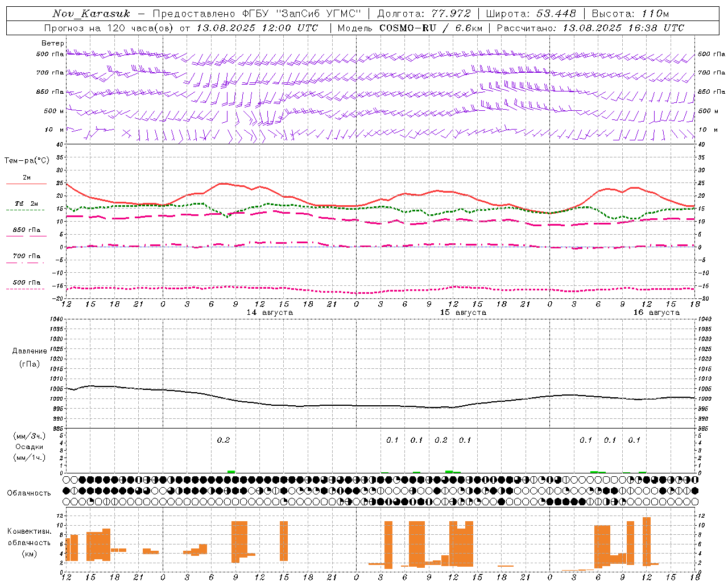Screen dimensions: 728x582
Task: Click the Давление panel label
Action: click(30, 351)
